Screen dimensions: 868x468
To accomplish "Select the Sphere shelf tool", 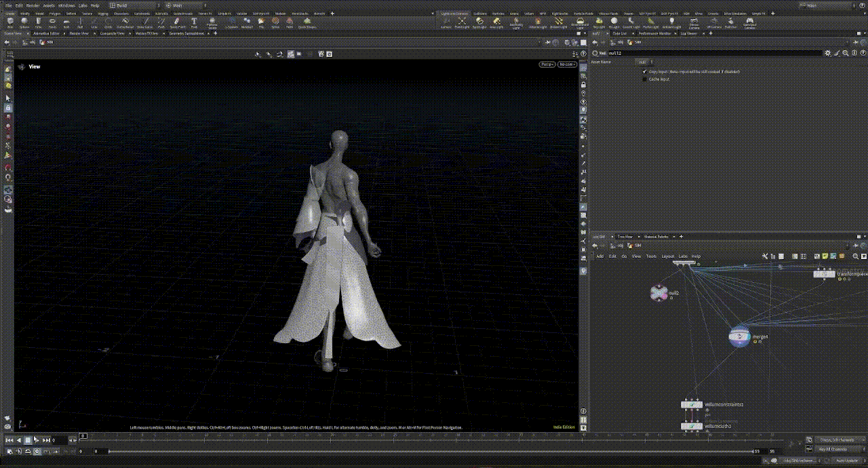I will tap(24, 22).
